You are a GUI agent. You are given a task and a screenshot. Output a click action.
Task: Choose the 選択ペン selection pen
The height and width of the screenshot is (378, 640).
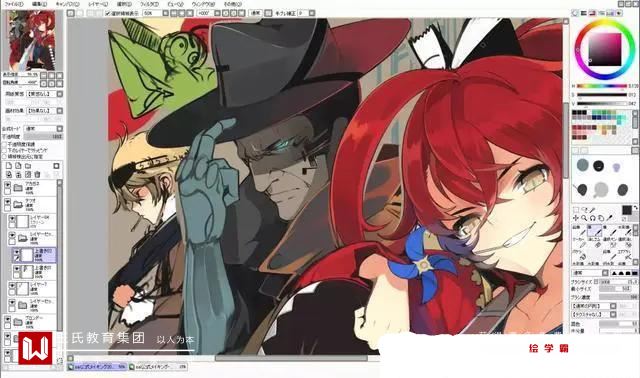click(x=611, y=242)
